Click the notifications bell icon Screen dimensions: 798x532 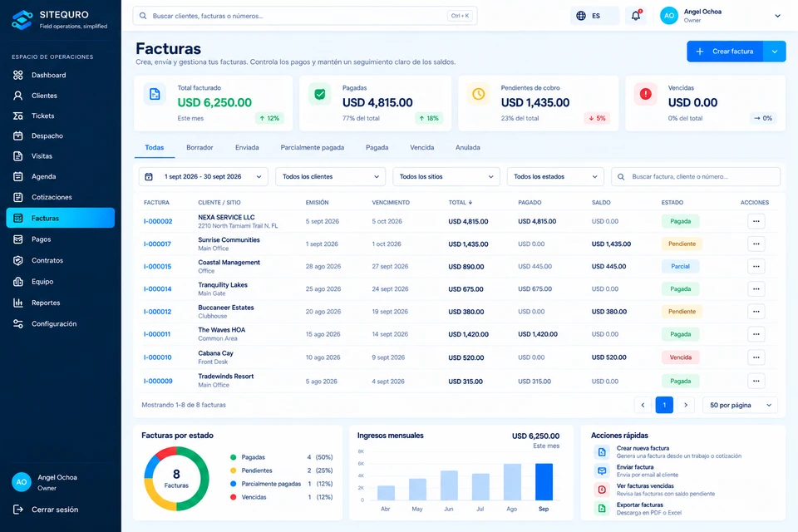[x=636, y=16]
